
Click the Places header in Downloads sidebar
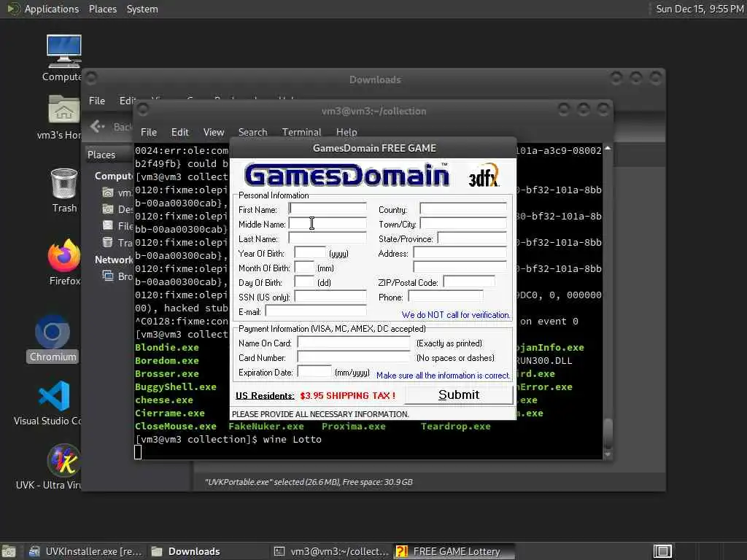(101, 155)
